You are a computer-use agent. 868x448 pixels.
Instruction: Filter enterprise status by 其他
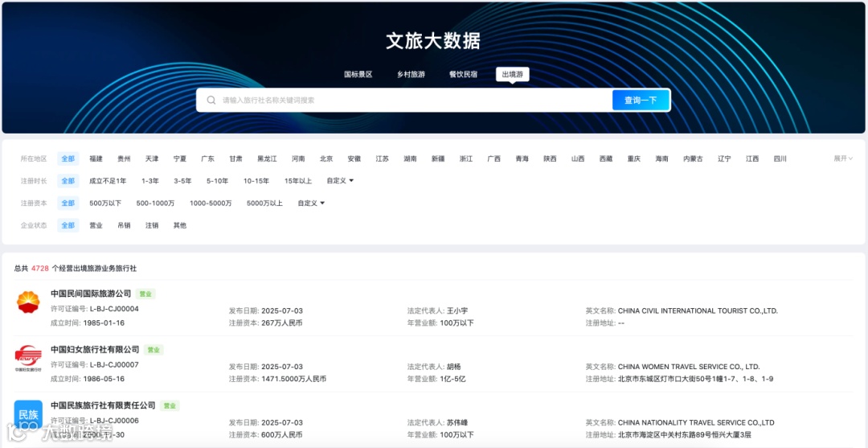click(x=180, y=225)
